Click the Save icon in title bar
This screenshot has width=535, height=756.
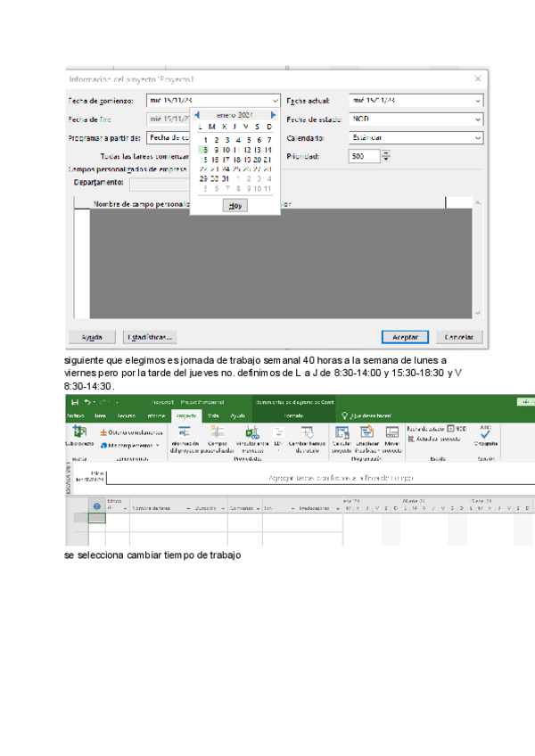73,403
